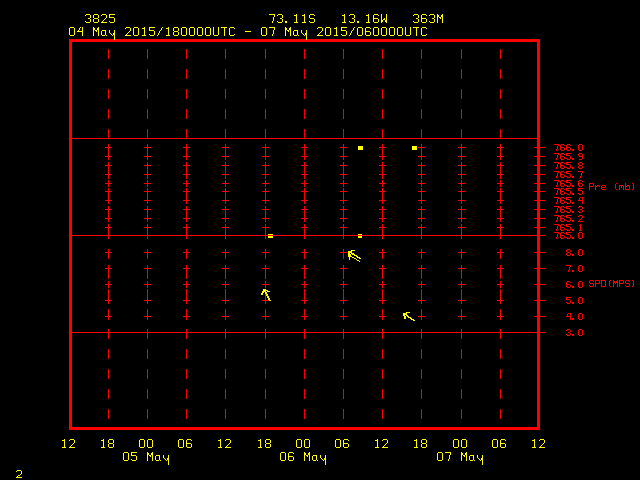The height and width of the screenshot is (480, 640).
Task: Click the 06 May date label
Action: (303, 458)
